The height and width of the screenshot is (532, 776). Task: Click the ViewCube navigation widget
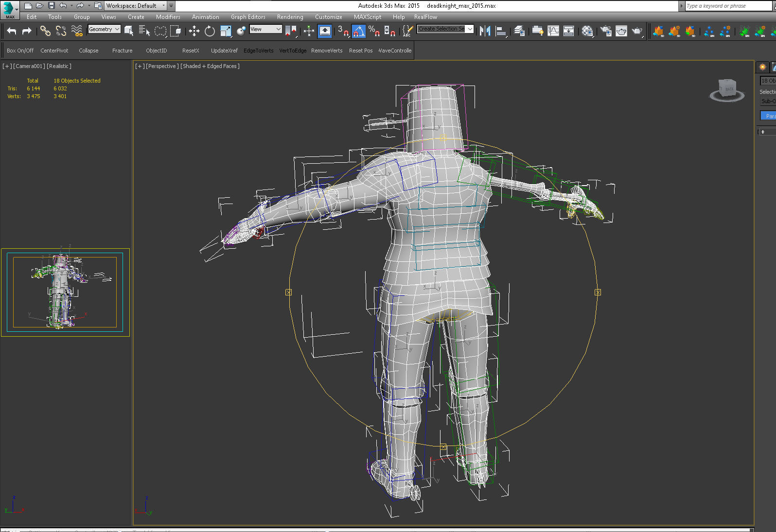[727, 90]
